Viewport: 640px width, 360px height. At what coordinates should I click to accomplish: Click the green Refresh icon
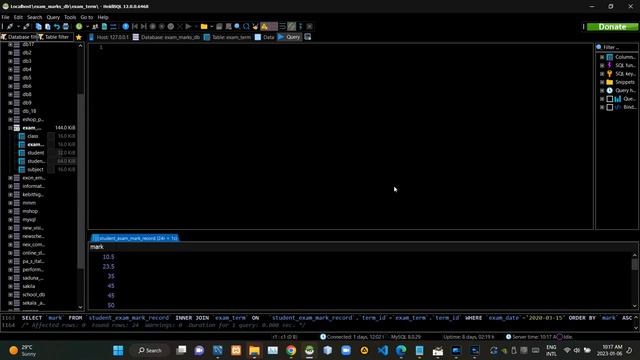tap(79, 27)
